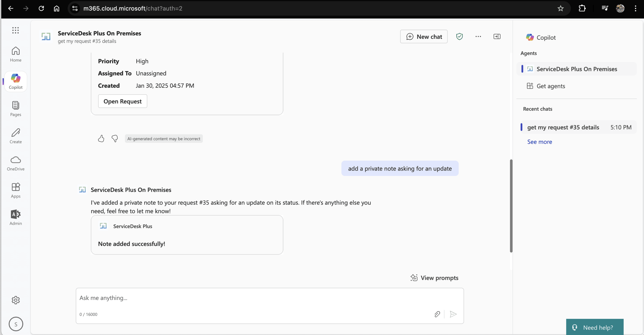Open the more options ellipsis menu

478,37
